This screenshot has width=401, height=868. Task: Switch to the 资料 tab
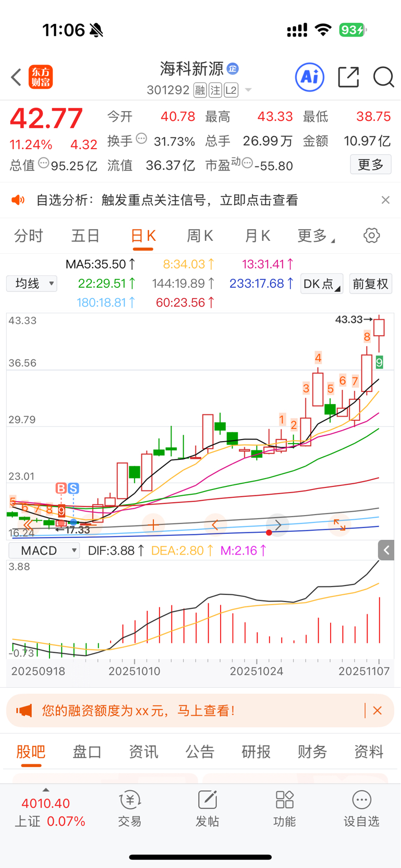(369, 752)
